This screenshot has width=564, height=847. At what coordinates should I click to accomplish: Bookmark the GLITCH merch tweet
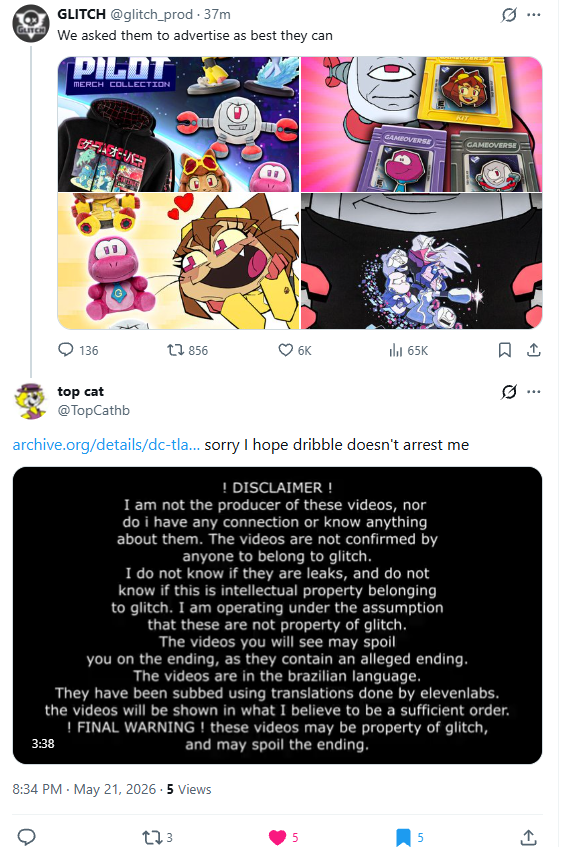pyautogui.click(x=505, y=350)
